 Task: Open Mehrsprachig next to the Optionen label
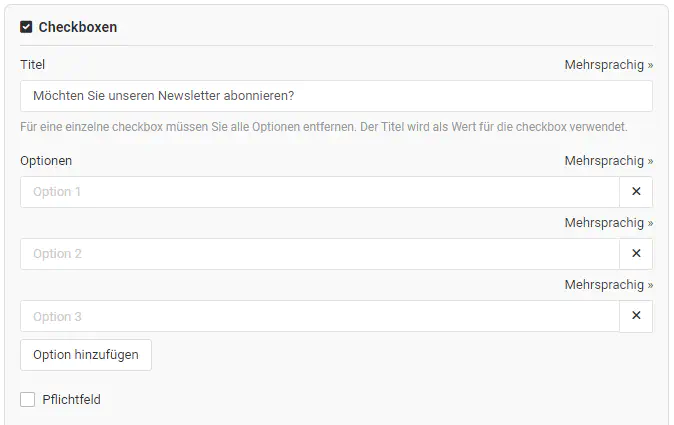[x=608, y=160]
